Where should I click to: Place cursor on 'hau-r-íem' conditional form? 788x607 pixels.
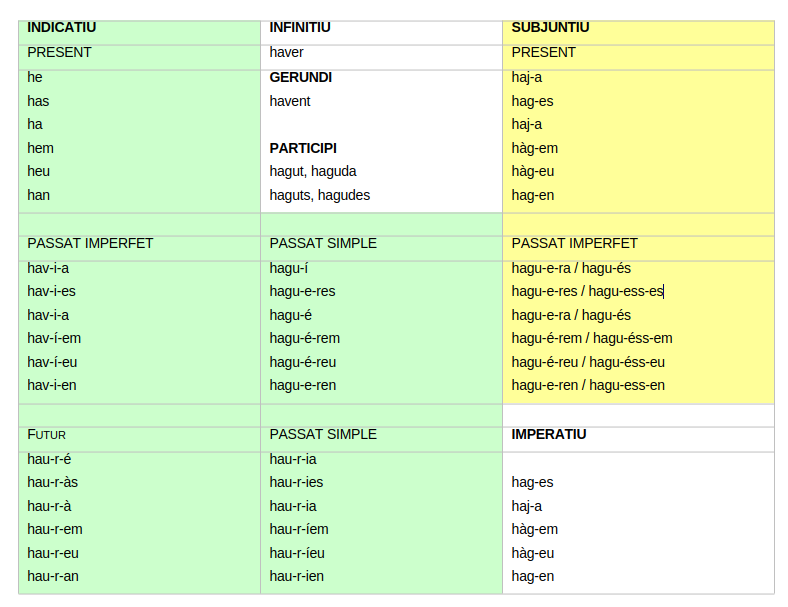[x=299, y=529]
